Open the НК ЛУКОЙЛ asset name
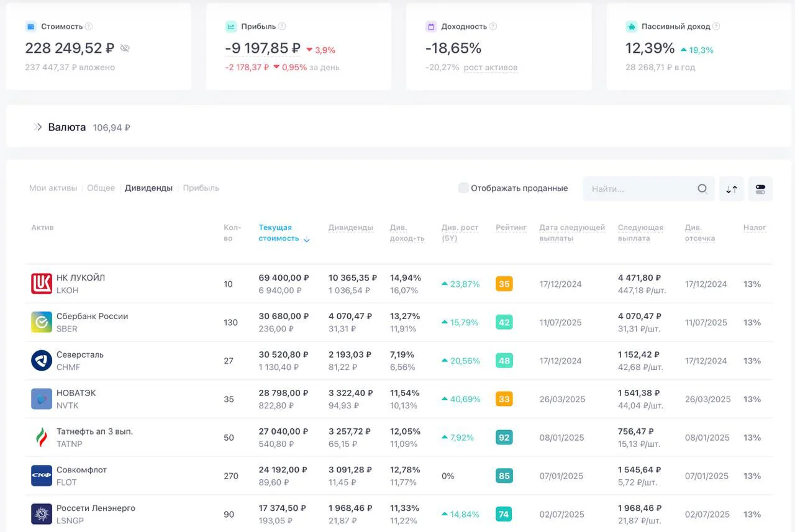The width and height of the screenshot is (795, 532). click(x=81, y=278)
